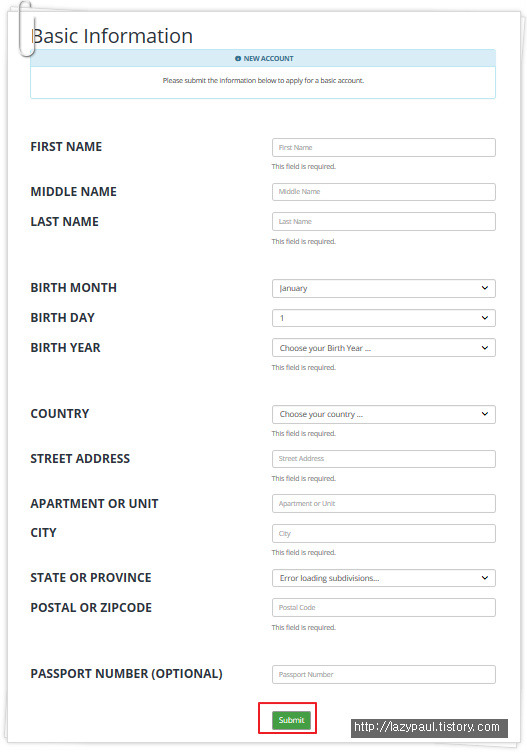Click the info icon beside NEW ACCOUNT
Viewport: 527px width, 753px height.
(x=238, y=59)
